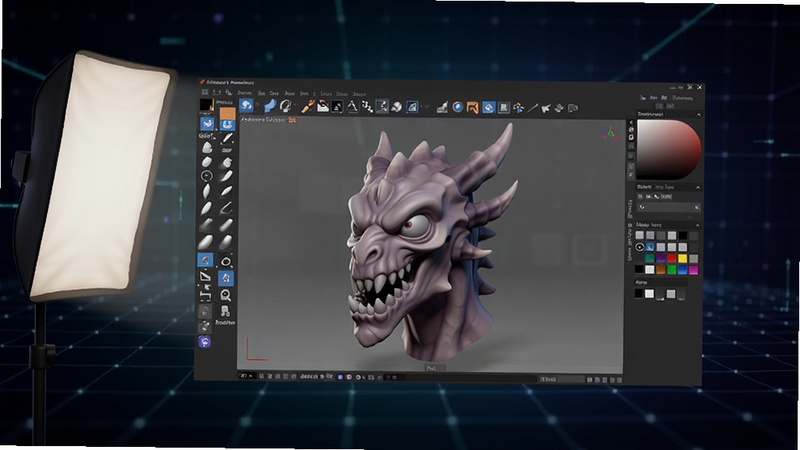
Task: Select the lasso ring tool in left toolbox
Action: point(226,262)
